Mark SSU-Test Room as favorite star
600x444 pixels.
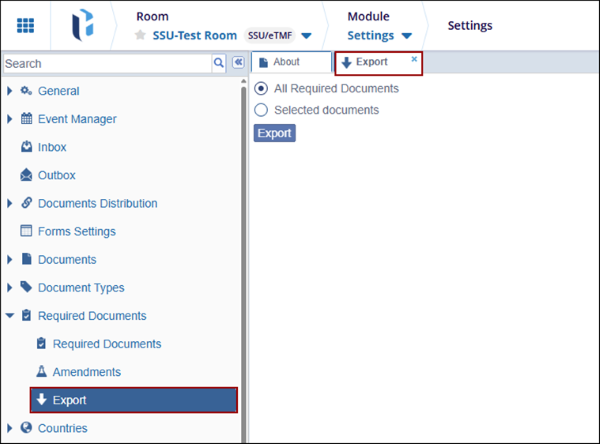(x=141, y=36)
